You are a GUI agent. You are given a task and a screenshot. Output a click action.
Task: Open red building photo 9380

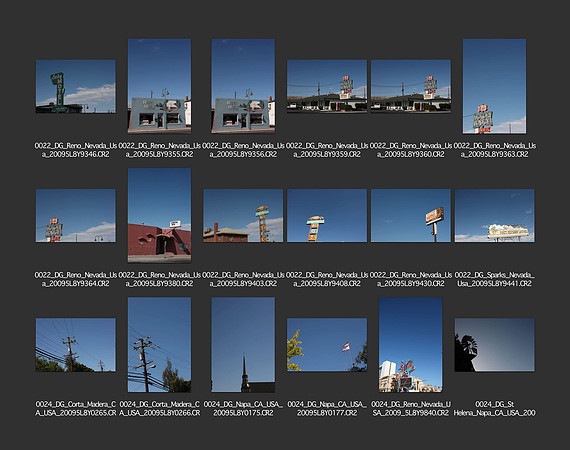click(159, 215)
